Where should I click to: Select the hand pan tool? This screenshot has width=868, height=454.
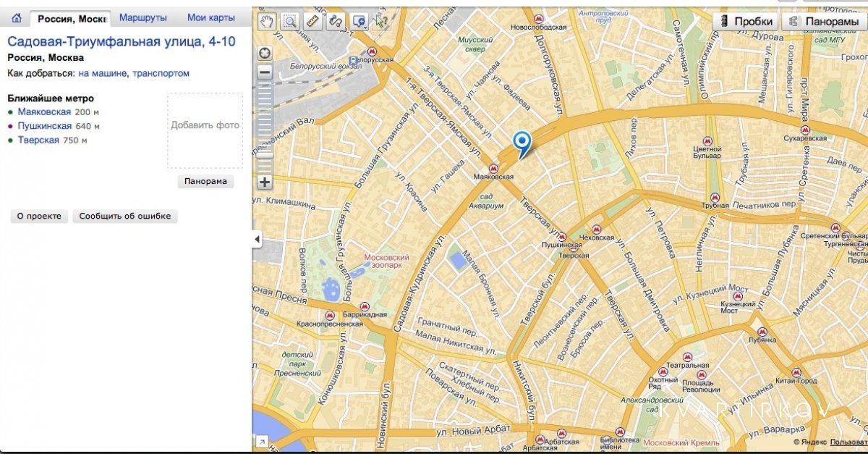[x=268, y=22]
